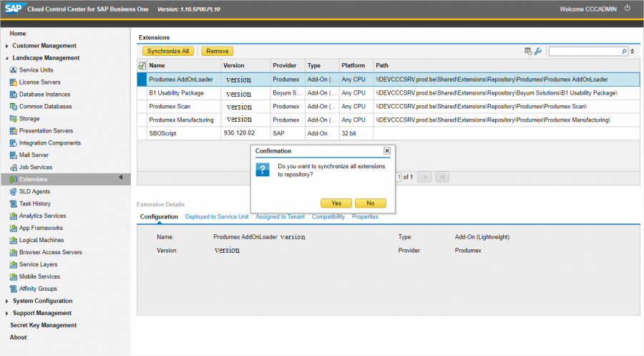The width and height of the screenshot is (644, 356).
Task: Click the power logout icon in the header
Action: click(628, 8)
